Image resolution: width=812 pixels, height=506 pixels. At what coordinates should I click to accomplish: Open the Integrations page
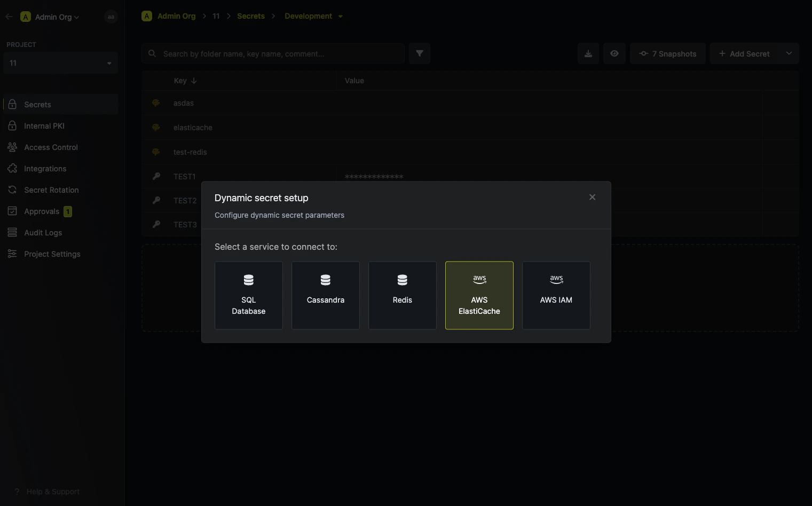click(x=60, y=168)
